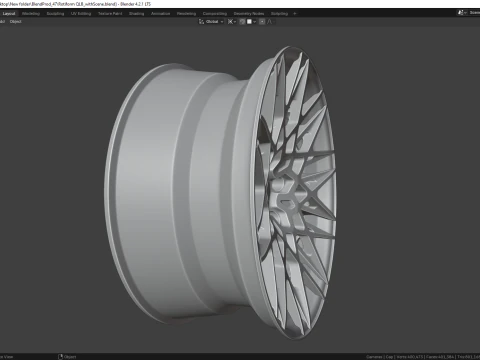This screenshot has height=360, width=480.
Task: Open the Animation workspace tab
Action: coord(161,14)
